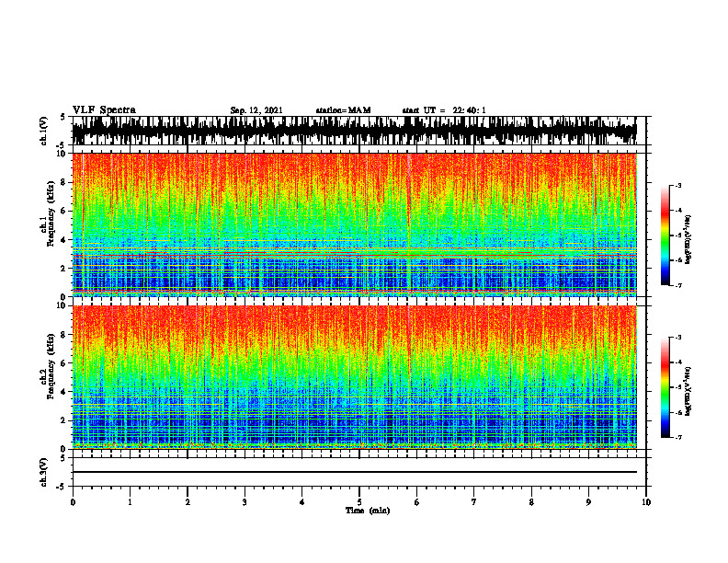
Task: Click the "ch.3(V)" axis label
Action: click(44, 472)
